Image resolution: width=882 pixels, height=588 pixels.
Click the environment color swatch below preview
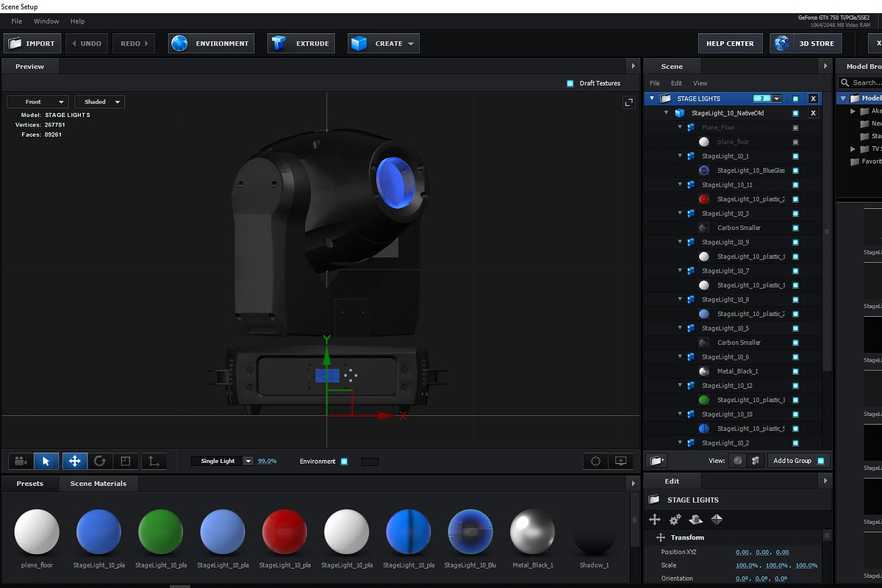coord(370,462)
